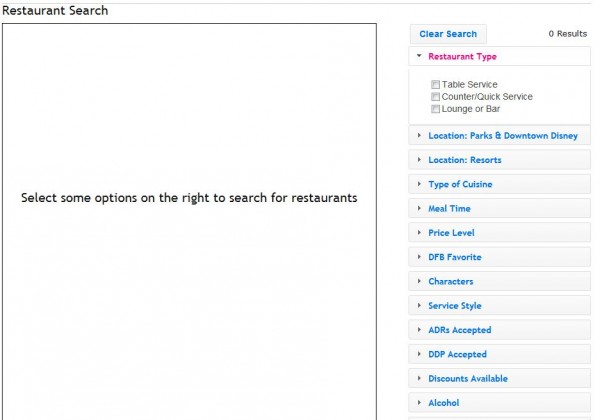The image size is (600, 420).
Task: Expand the DDP Accepted section
Action: click(x=457, y=354)
